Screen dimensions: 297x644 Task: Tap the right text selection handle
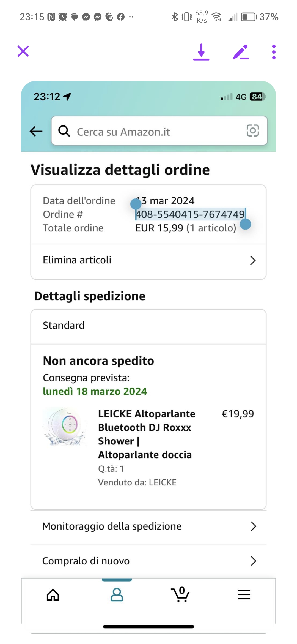click(x=246, y=224)
